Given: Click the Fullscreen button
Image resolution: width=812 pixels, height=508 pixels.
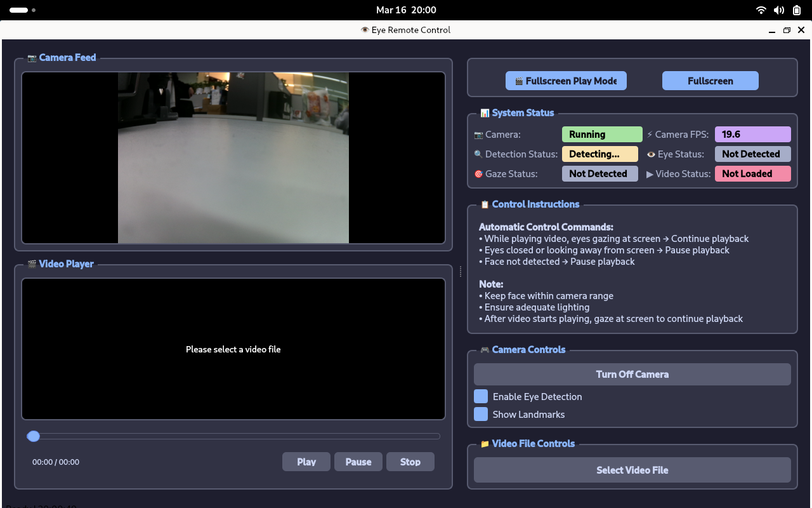Looking at the screenshot, I should pyautogui.click(x=710, y=81).
